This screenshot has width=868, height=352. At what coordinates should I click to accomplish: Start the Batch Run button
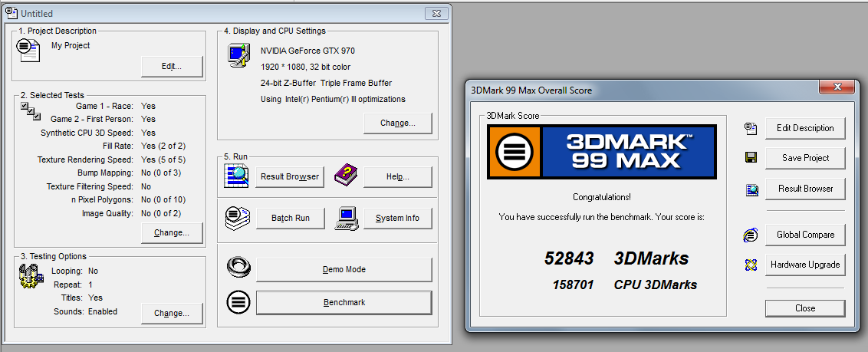point(290,218)
